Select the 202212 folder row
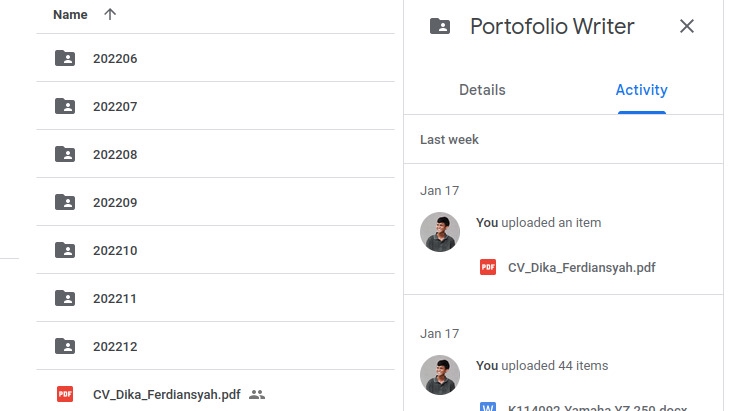The height and width of the screenshot is (411, 731). (215, 346)
